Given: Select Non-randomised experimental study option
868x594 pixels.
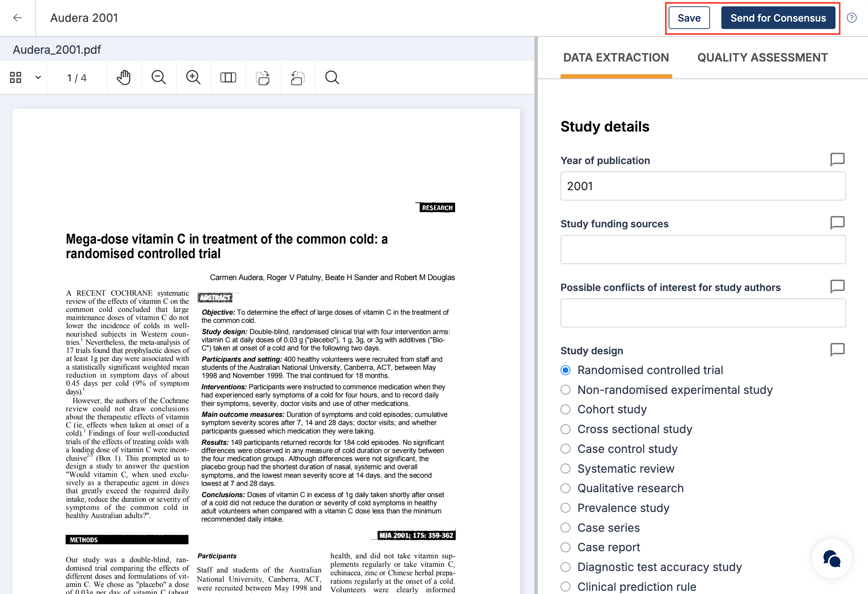Looking at the screenshot, I should [x=565, y=390].
